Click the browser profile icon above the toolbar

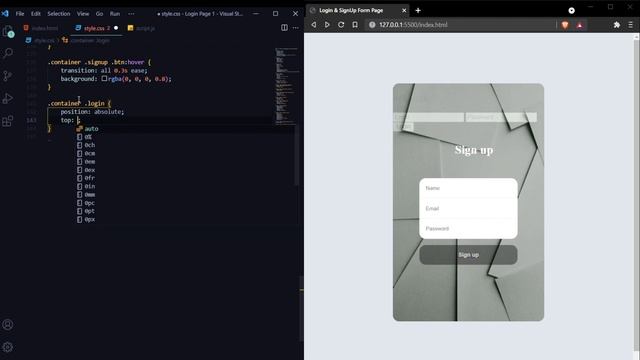(x=571, y=10)
